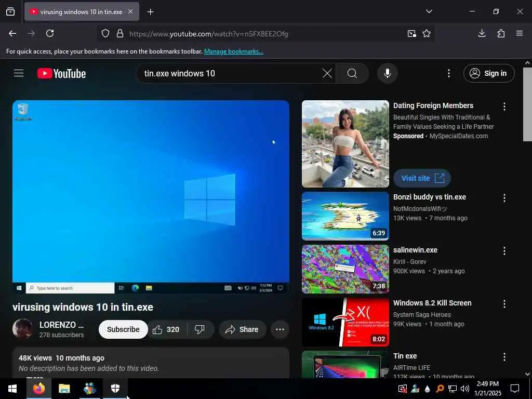The image size is (532, 399).
Task: Open the extensions puzzle icon
Action: pos(501,33)
